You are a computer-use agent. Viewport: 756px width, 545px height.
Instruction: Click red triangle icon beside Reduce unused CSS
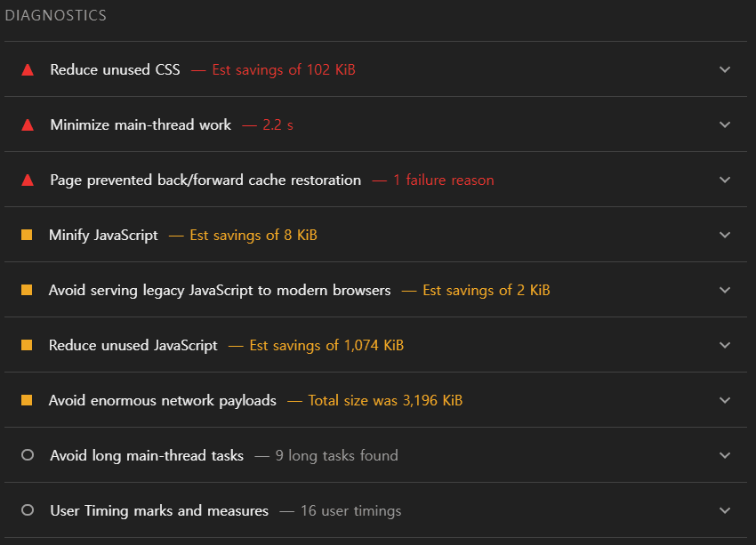28,69
